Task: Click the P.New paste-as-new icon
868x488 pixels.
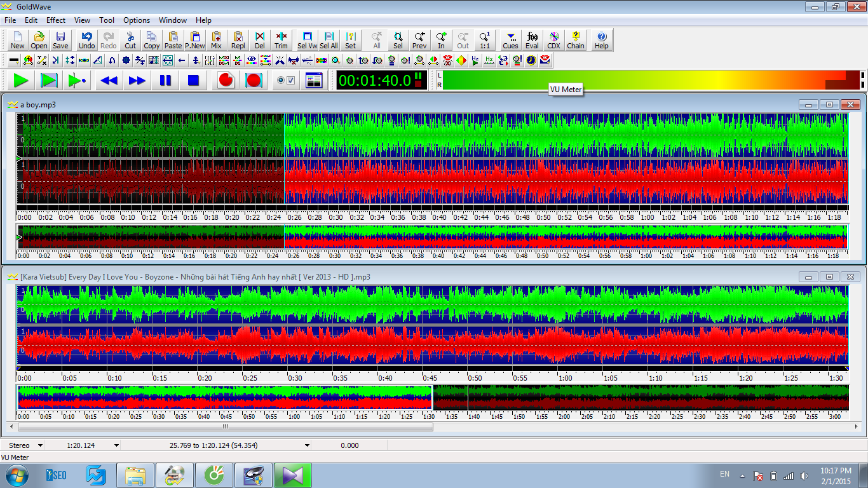Action: tap(195, 40)
